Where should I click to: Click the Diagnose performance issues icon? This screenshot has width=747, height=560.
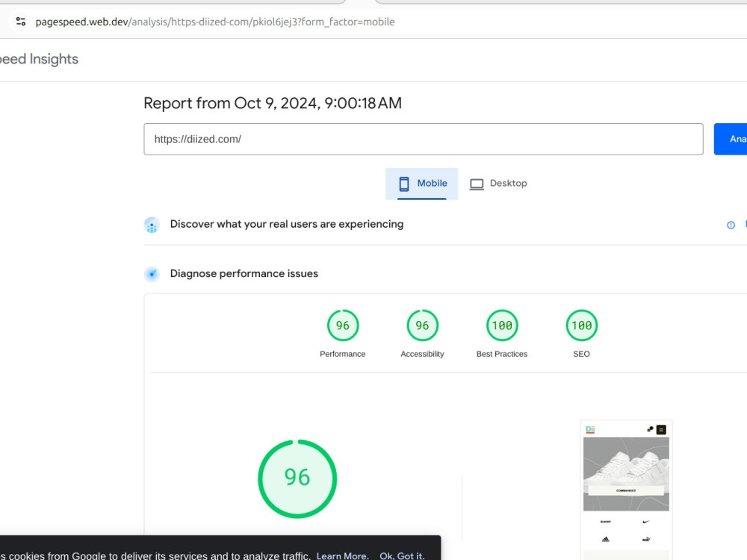(x=152, y=274)
